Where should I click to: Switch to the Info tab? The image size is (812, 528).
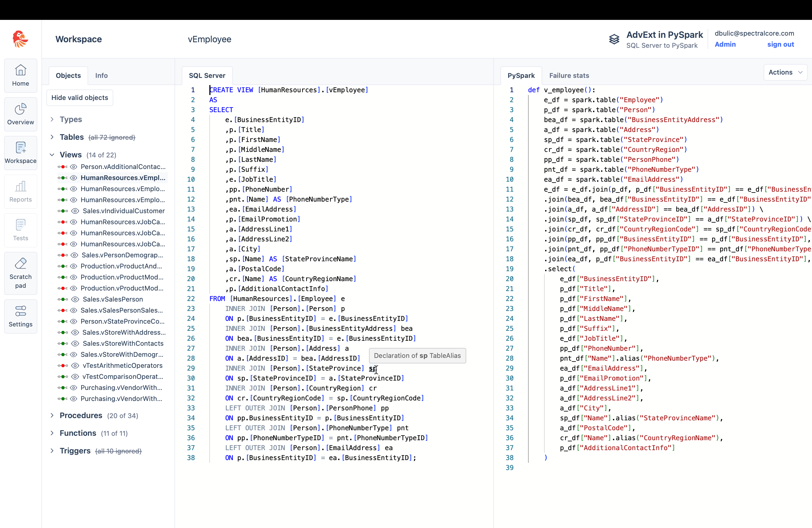pos(101,75)
